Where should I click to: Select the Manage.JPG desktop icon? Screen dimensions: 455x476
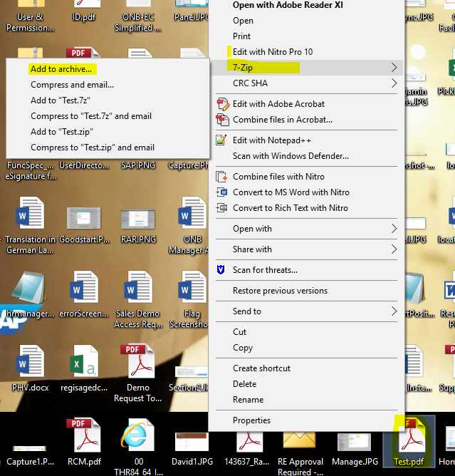coord(355,442)
